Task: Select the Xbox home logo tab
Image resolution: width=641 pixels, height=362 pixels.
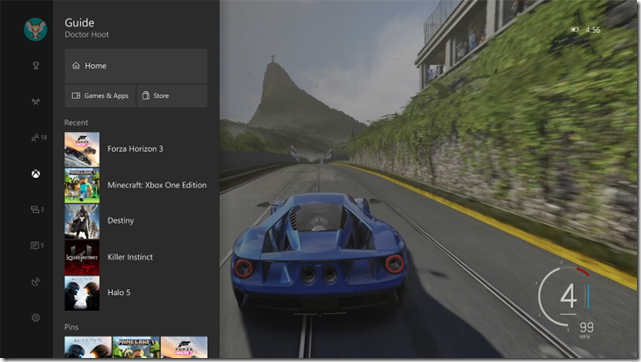Action: pos(36,174)
